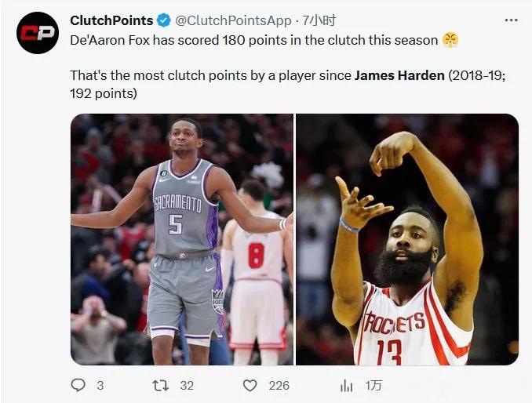Click the retweet count 32
Image resolution: width=532 pixels, height=403 pixels.
(x=187, y=386)
